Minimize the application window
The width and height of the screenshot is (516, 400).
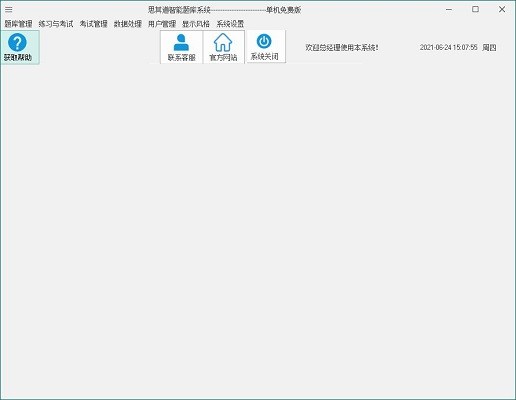click(449, 10)
